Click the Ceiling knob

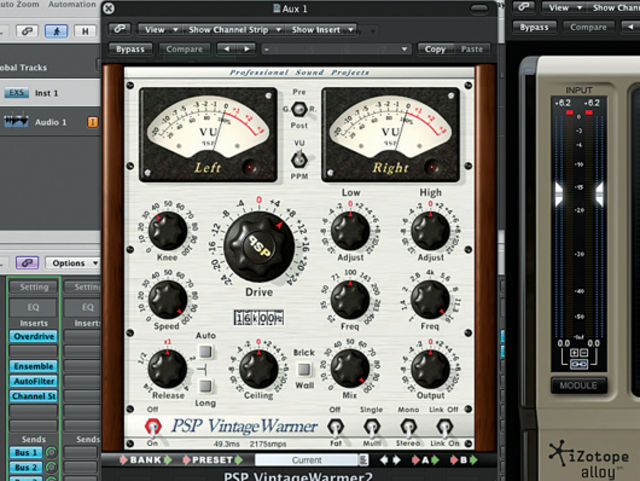tap(259, 369)
